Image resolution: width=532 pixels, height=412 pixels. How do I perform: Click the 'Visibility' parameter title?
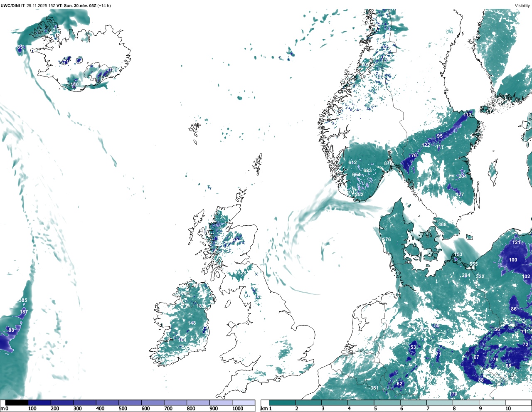tap(522, 5)
